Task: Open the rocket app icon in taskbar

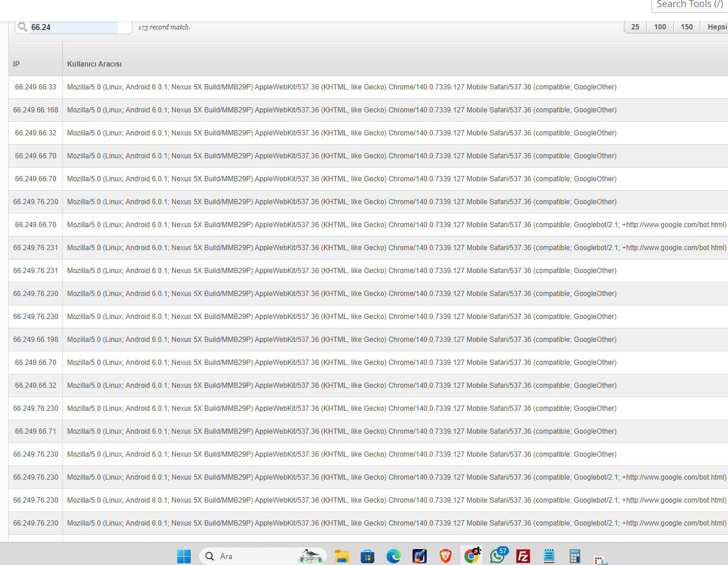Action: pyautogui.click(x=420, y=556)
